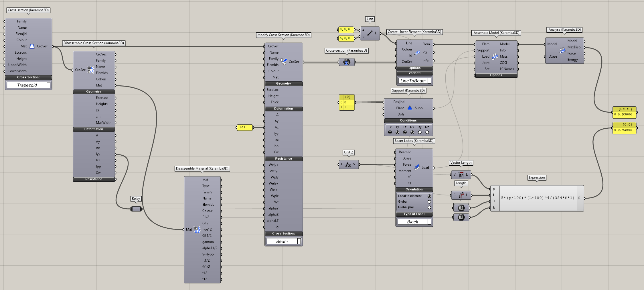The image size is (644, 290).
Task: Click the Create Linear Element beam icon
Action: (417, 52)
